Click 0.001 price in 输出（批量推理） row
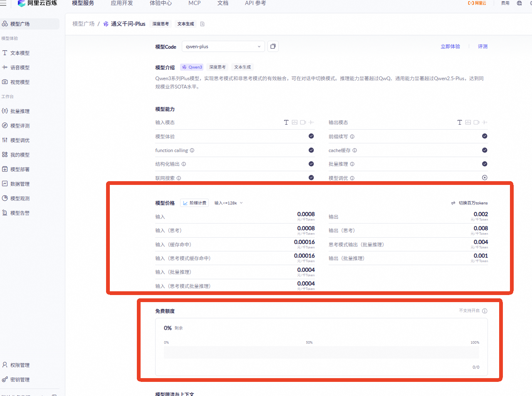The width and height of the screenshot is (532, 396). point(480,256)
